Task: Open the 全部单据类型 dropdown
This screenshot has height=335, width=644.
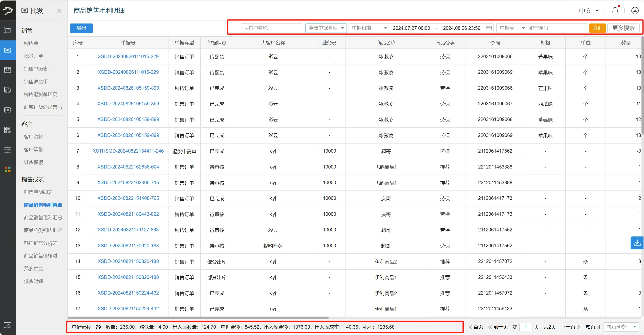Action: click(326, 28)
